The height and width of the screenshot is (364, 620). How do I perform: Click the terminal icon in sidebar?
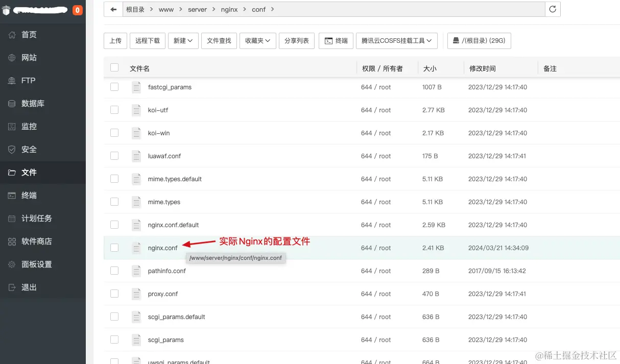coord(12,196)
